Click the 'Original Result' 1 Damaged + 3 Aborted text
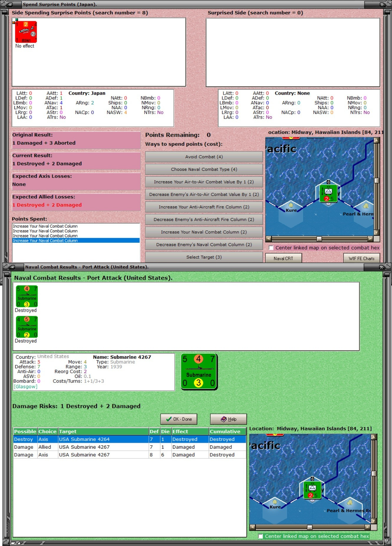 [44, 143]
